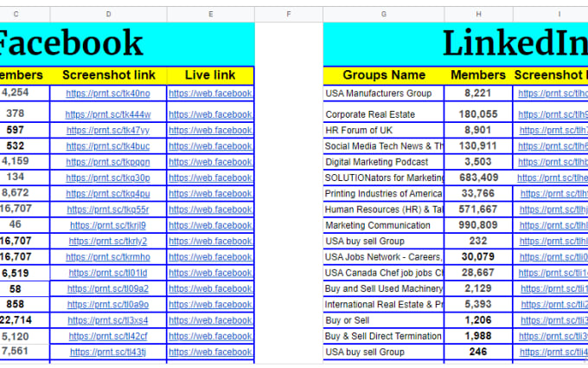Click the Facebook title banner cell

(127, 44)
